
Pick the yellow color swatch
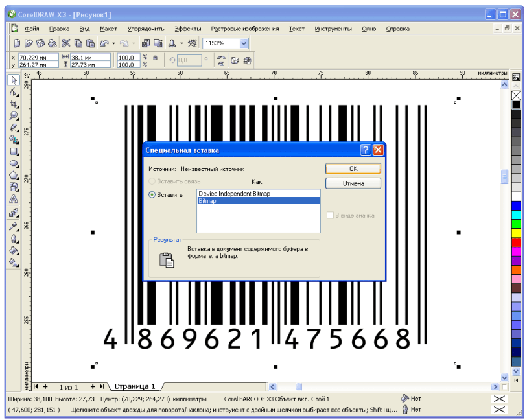(516, 233)
